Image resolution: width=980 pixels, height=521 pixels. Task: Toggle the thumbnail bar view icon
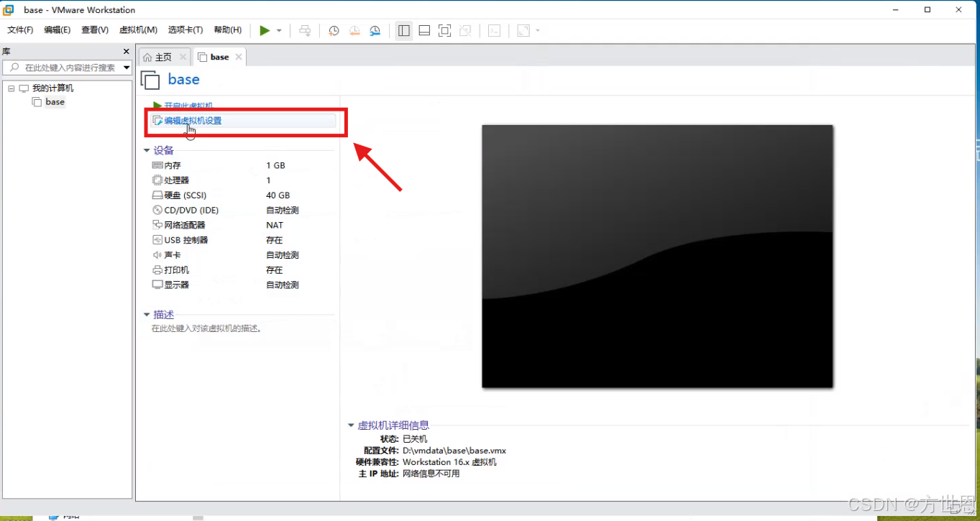424,30
